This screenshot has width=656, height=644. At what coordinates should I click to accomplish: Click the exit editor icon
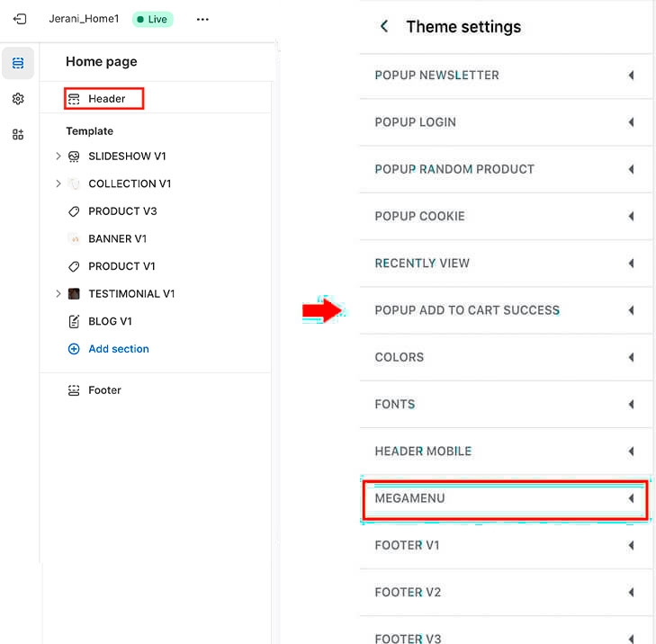[20, 19]
